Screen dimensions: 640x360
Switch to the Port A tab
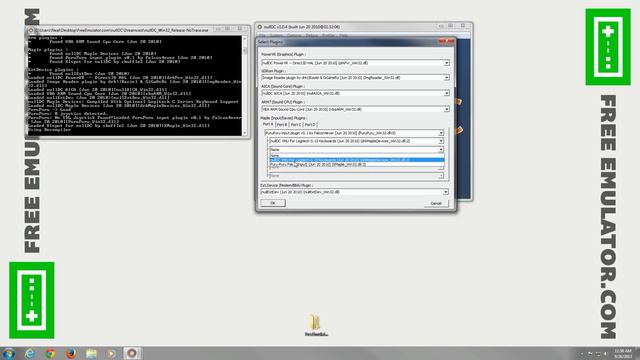(268, 124)
